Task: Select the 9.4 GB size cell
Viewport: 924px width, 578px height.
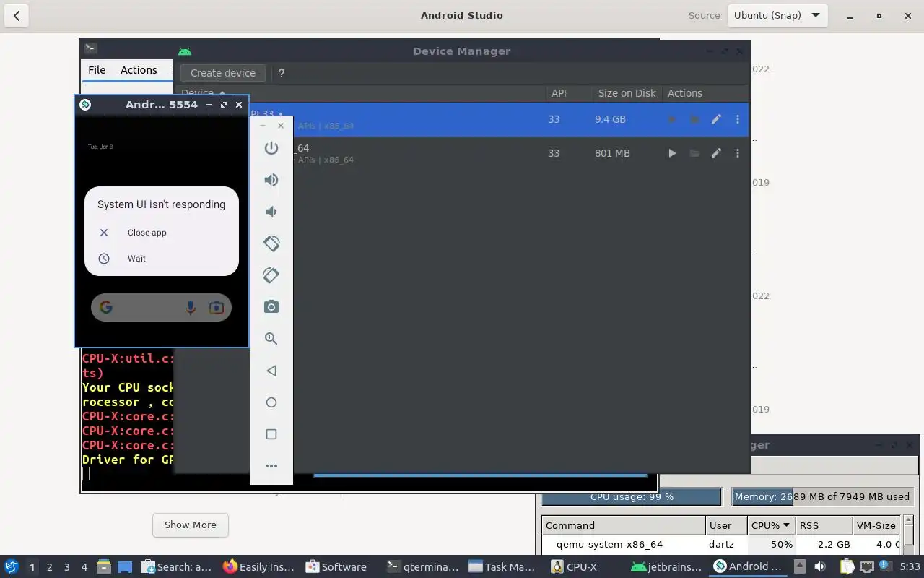Action: click(x=610, y=119)
